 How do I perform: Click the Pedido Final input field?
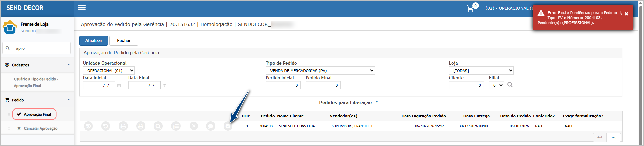tap(323, 85)
